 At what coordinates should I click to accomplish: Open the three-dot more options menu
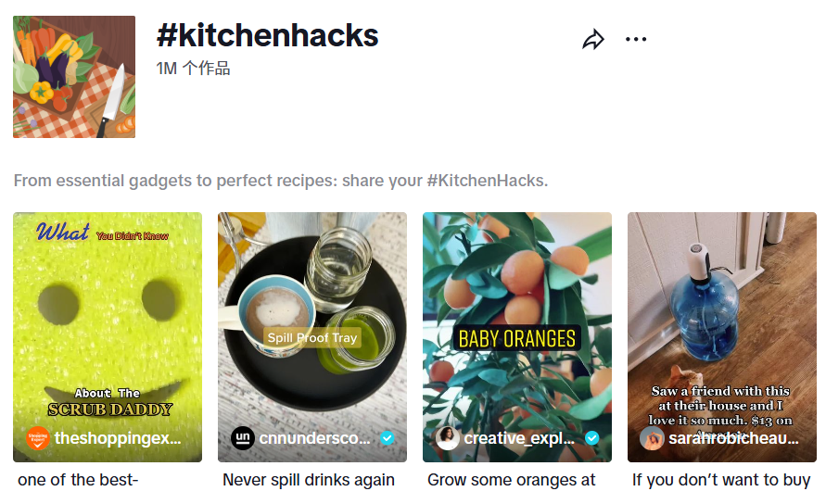[x=636, y=39]
